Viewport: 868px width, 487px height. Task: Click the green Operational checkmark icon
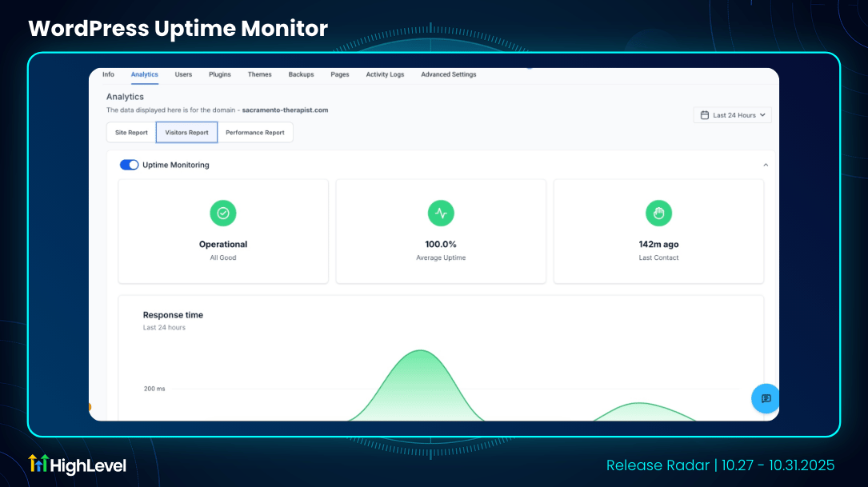[x=223, y=213]
